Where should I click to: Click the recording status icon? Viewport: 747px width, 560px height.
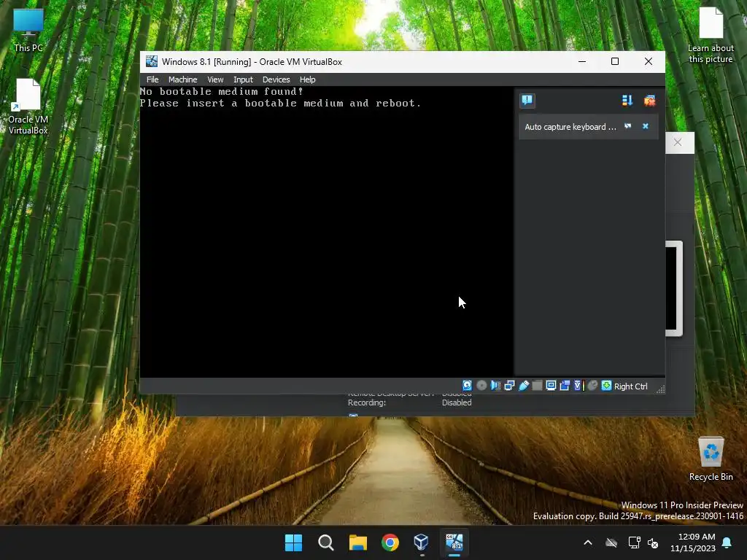(x=565, y=386)
